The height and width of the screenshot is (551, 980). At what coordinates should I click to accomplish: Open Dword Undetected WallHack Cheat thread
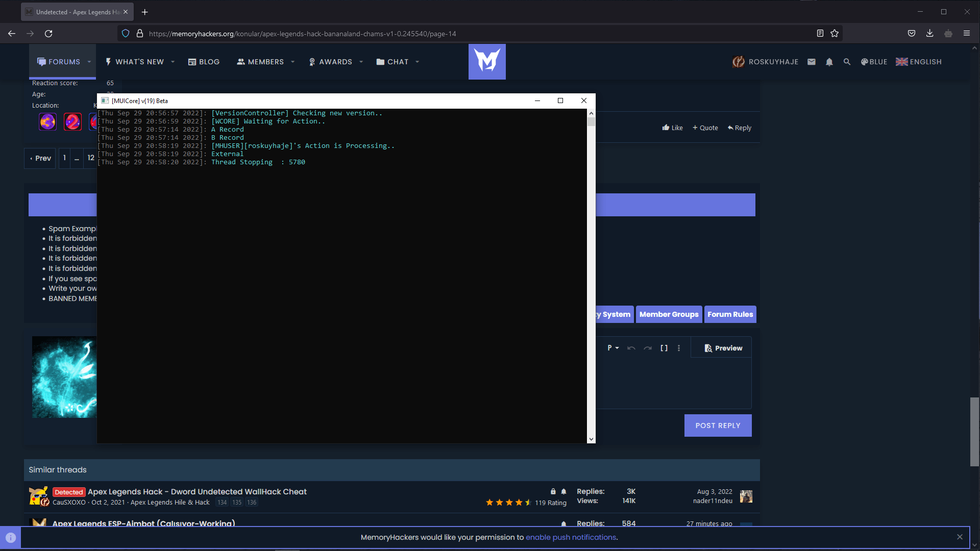(197, 492)
